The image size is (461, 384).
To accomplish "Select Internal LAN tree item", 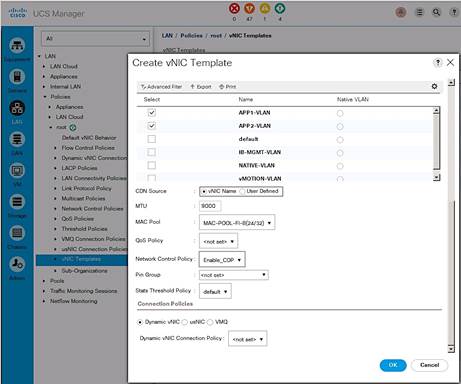I will tap(65, 86).
